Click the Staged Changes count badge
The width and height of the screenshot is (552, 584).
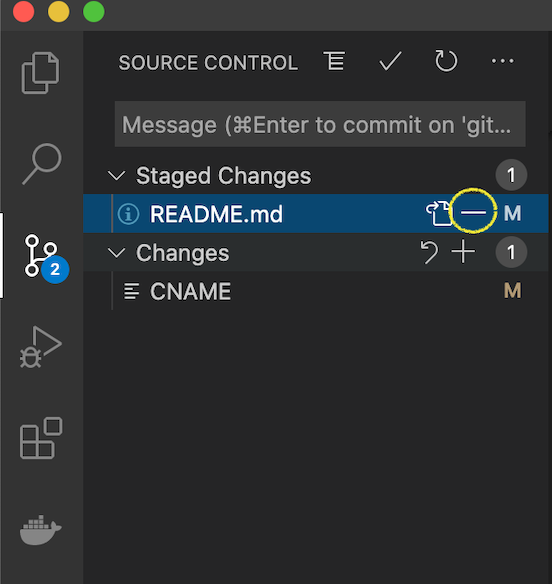point(511,175)
